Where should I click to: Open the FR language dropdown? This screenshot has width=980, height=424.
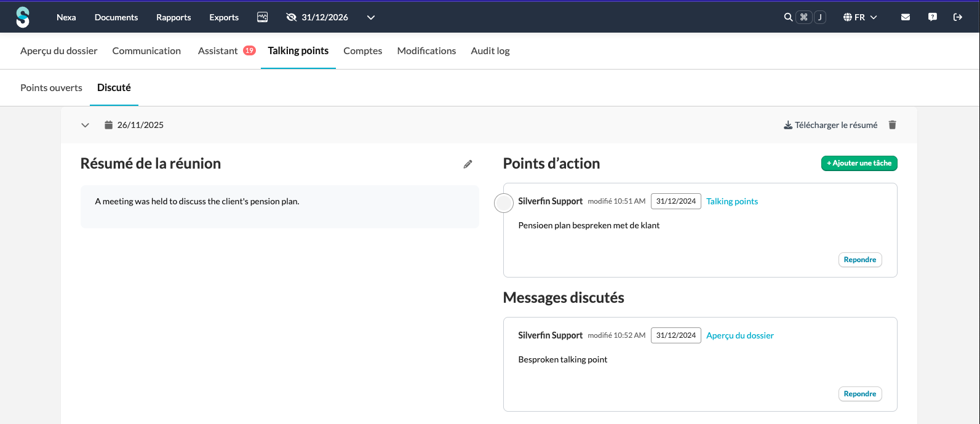point(860,17)
